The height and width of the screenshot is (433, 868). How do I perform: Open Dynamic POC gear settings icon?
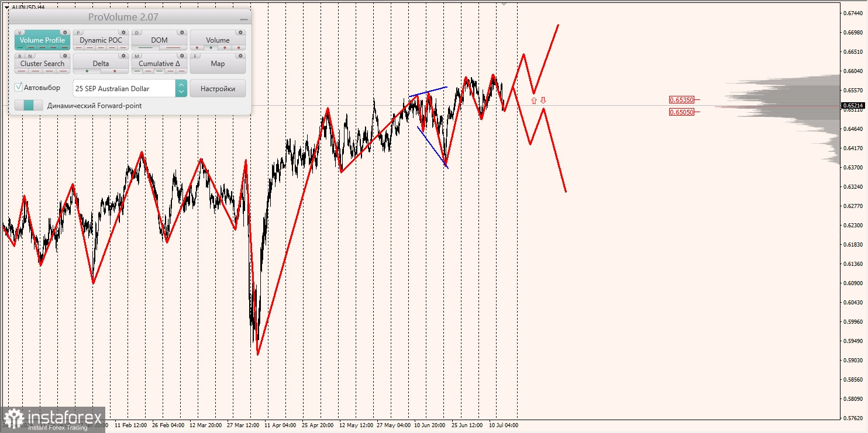[x=123, y=33]
